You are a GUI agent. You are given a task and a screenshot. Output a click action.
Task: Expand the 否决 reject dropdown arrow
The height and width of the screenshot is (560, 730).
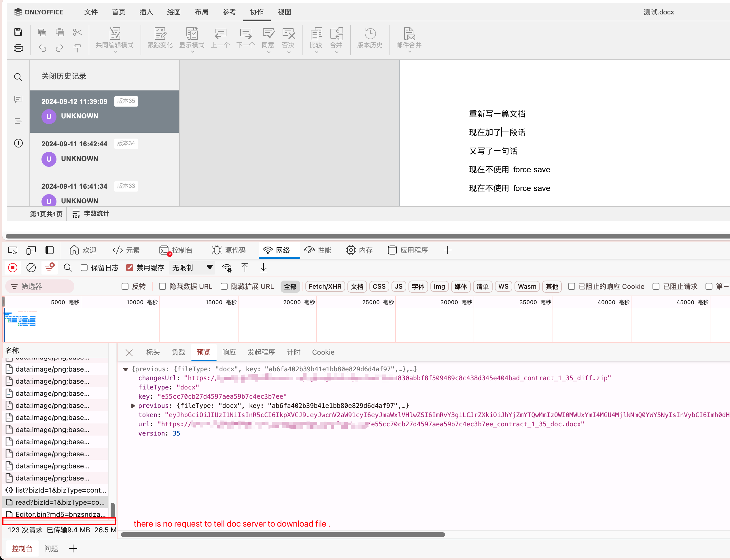pyautogui.click(x=289, y=52)
